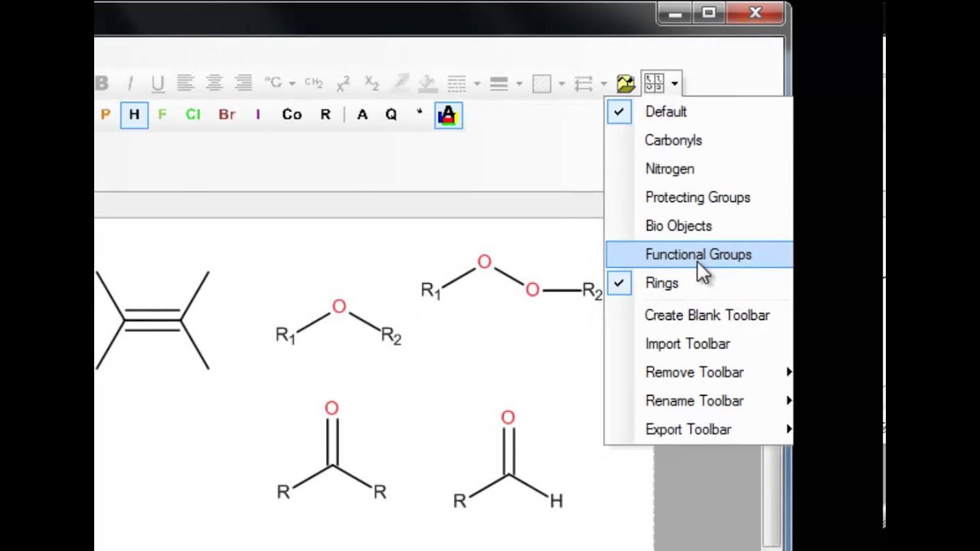The image size is (980, 551).
Task: Click the toolbar manager grid icon
Action: 654,83
